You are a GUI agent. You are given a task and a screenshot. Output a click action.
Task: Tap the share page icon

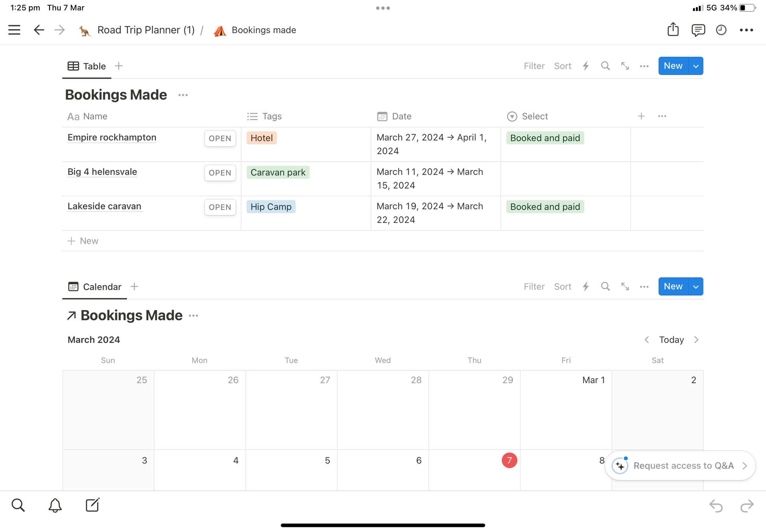[x=673, y=30]
